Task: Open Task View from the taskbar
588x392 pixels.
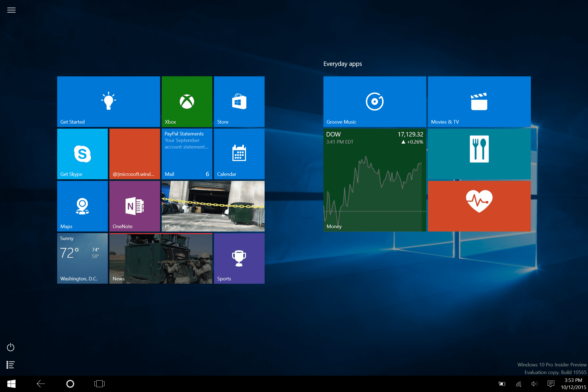Action: 99,384
